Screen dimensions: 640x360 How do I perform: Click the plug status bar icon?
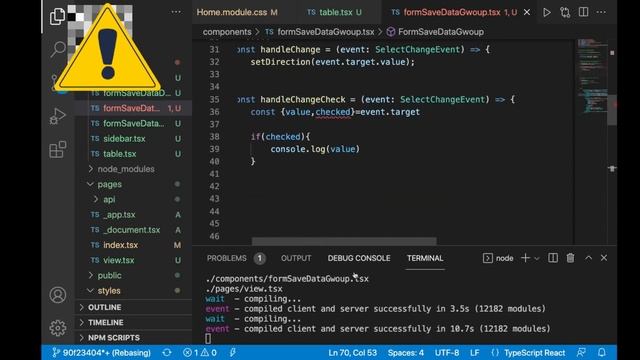coord(233,353)
